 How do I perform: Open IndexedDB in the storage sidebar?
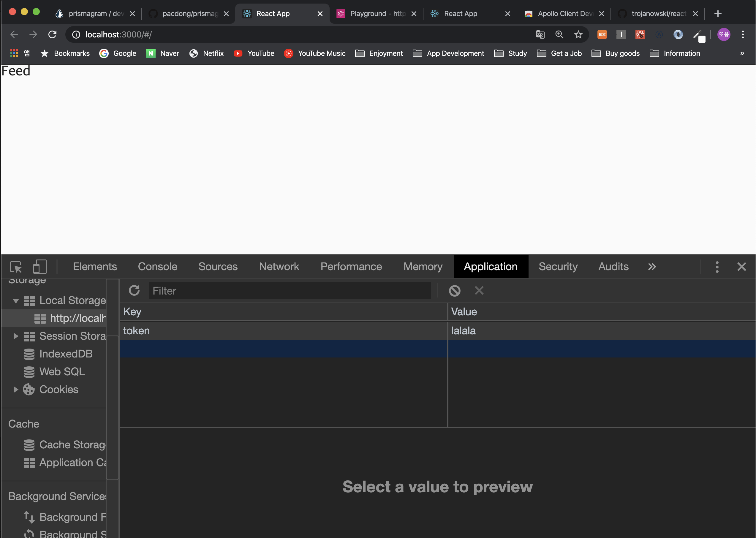[x=58, y=354]
